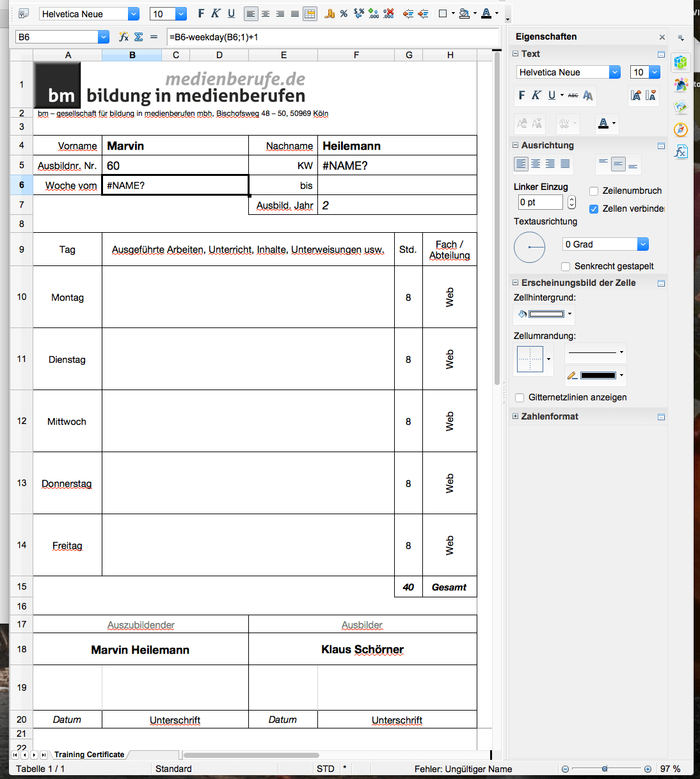Open the Functions fx sidebar icon
The image size is (700, 779).
tap(681, 152)
